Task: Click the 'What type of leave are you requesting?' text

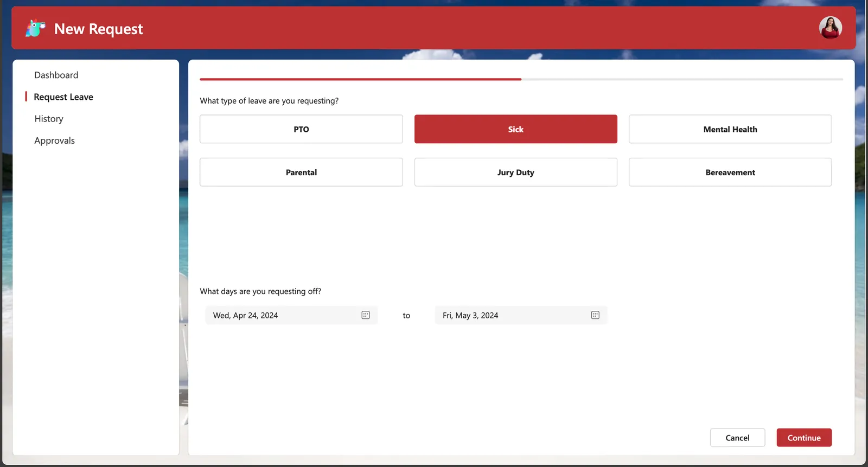Action: [269, 101]
